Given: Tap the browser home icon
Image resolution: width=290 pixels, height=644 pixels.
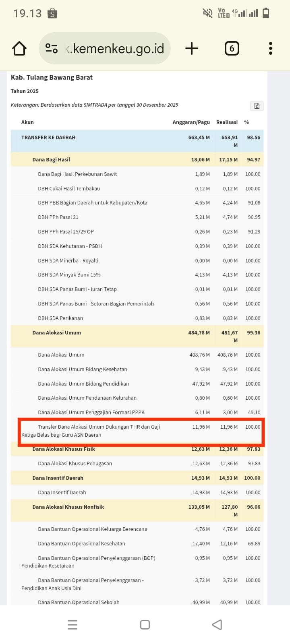Looking at the screenshot, I should click(x=19, y=49).
